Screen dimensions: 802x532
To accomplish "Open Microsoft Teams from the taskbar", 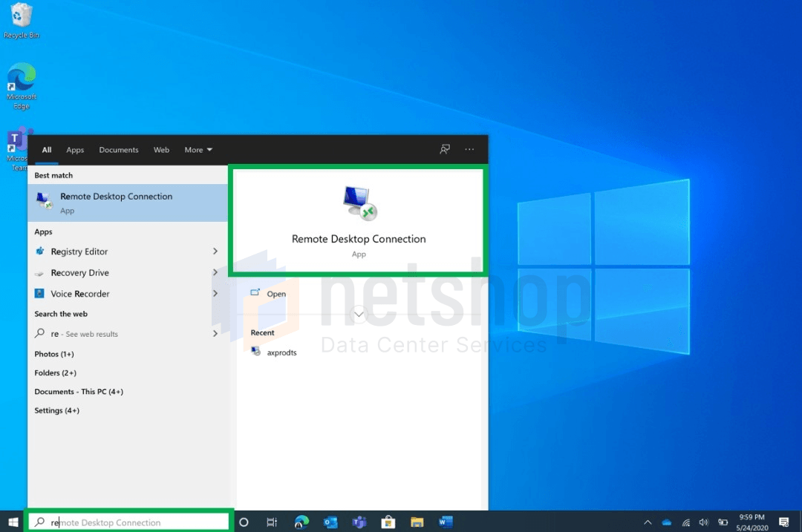I will pyautogui.click(x=359, y=522).
